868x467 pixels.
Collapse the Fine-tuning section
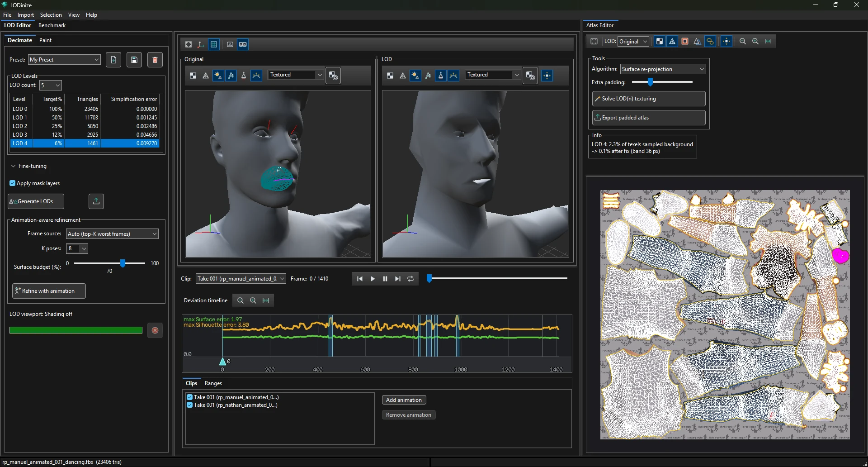14,166
